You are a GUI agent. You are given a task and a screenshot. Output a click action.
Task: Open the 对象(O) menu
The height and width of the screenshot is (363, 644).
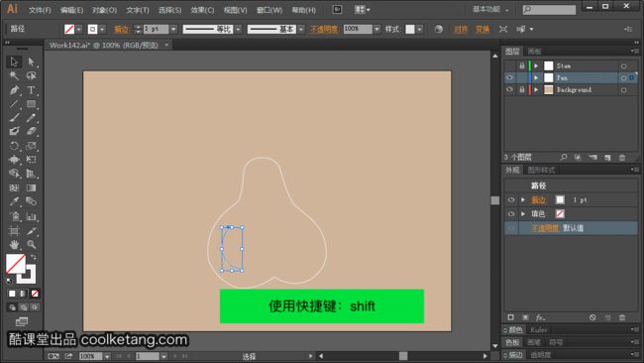[104, 10]
